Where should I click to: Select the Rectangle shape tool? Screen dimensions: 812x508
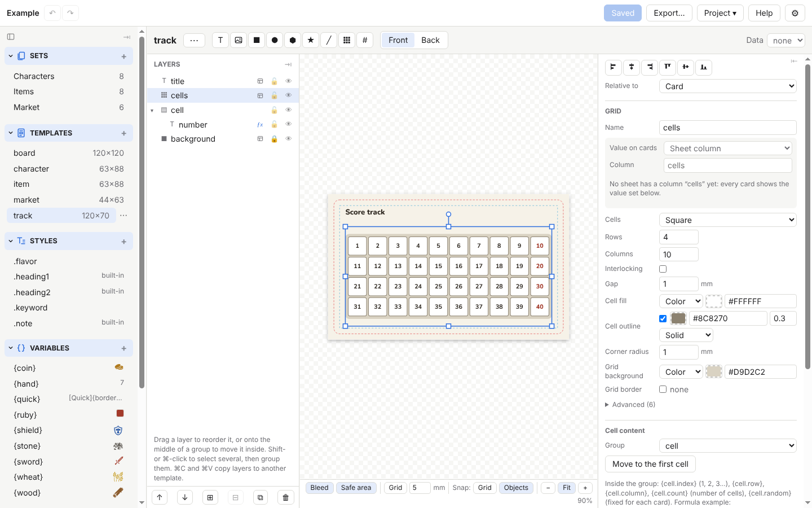[257, 40]
